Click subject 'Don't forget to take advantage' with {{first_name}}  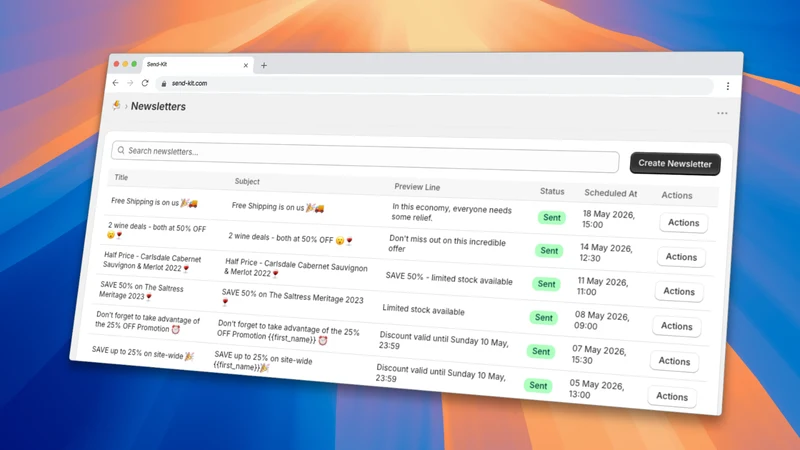(288, 332)
